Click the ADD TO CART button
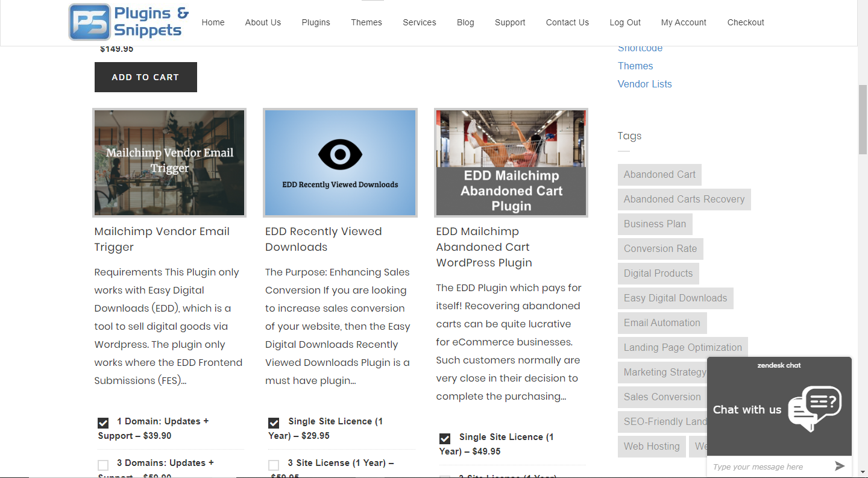 [x=146, y=77]
